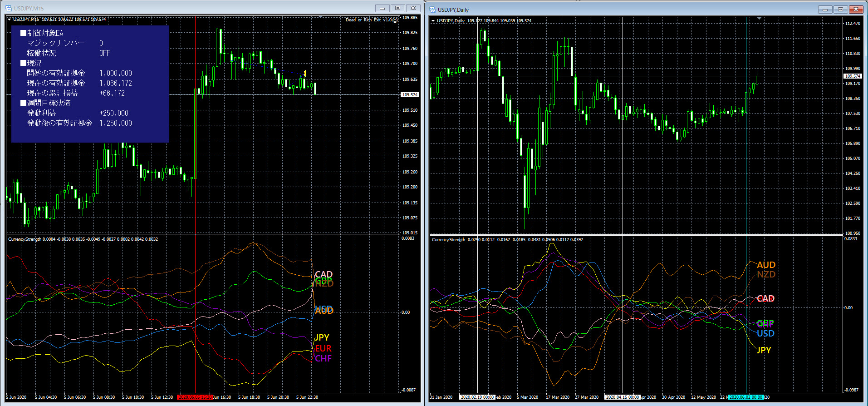This screenshot has height=406, width=868.
Task: Click the 109.574 price tag in M15 chart
Action: pyautogui.click(x=410, y=95)
